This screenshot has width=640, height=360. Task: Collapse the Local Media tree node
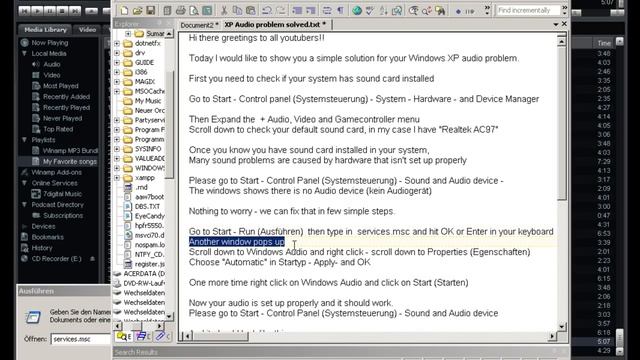coord(24,53)
